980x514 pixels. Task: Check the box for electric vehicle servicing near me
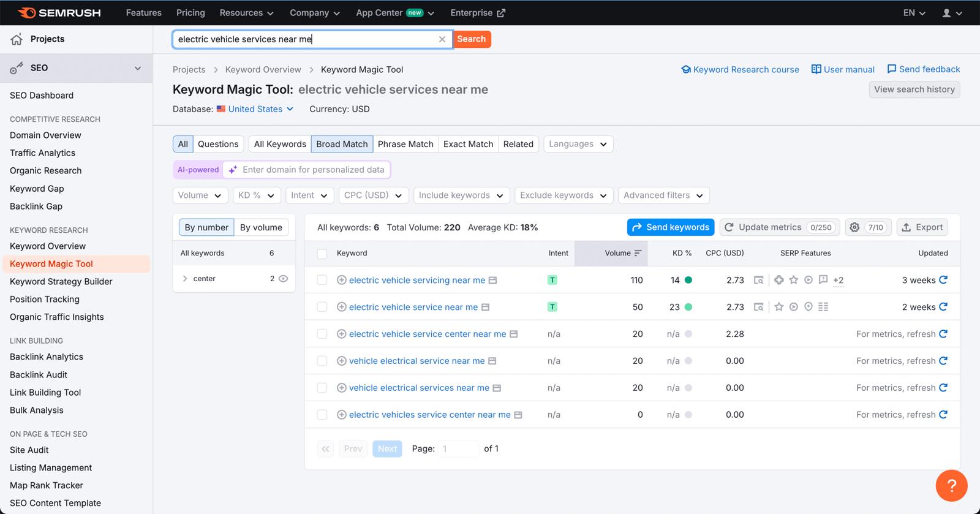click(322, 280)
